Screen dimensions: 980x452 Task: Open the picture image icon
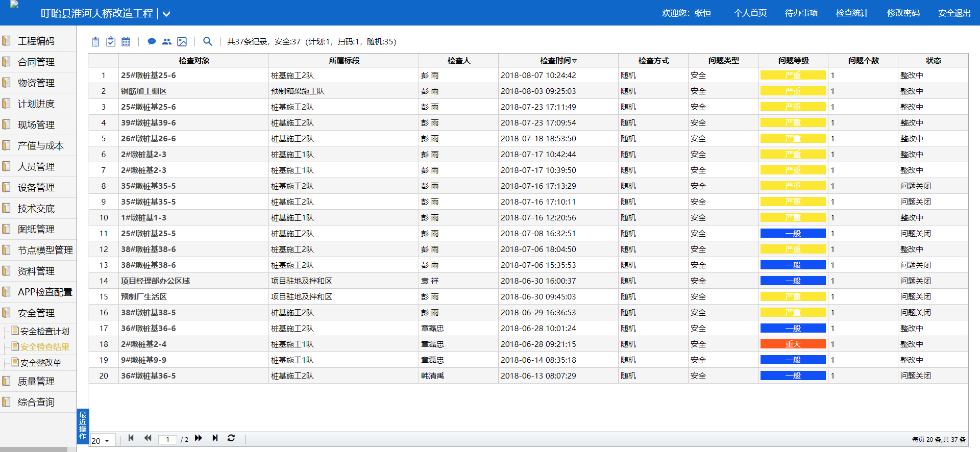pos(182,42)
